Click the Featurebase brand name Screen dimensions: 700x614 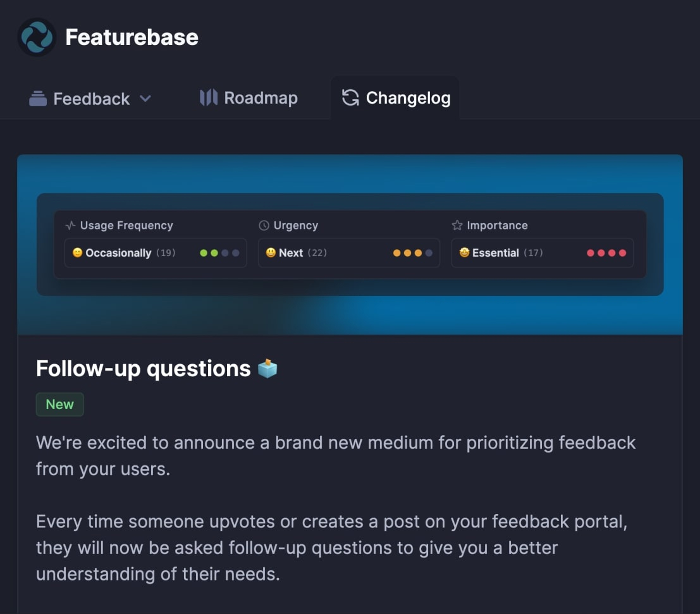coord(132,37)
